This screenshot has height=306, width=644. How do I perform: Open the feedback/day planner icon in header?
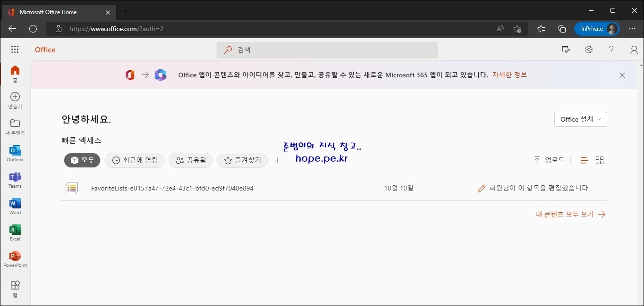click(566, 50)
